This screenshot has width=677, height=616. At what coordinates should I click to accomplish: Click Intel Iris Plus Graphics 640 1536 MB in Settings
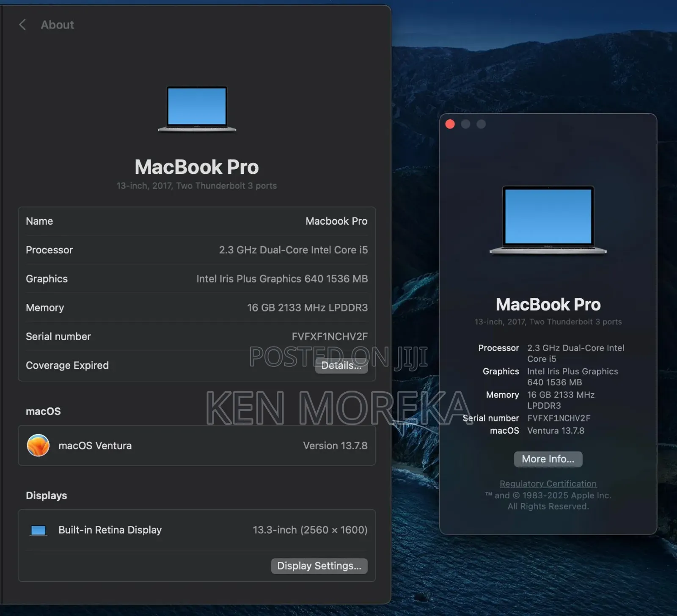(x=282, y=279)
